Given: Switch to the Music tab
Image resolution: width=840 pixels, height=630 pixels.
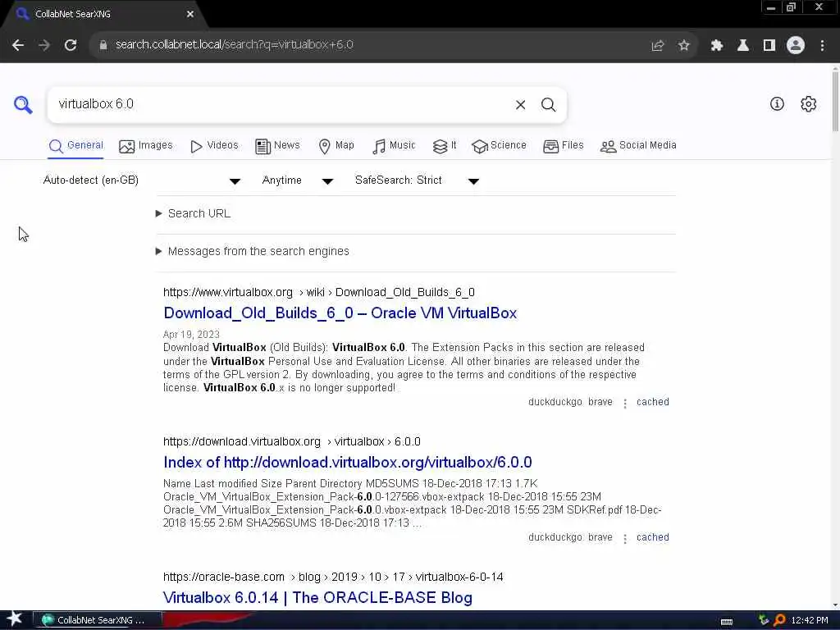Looking at the screenshot, I should (394, 146).
